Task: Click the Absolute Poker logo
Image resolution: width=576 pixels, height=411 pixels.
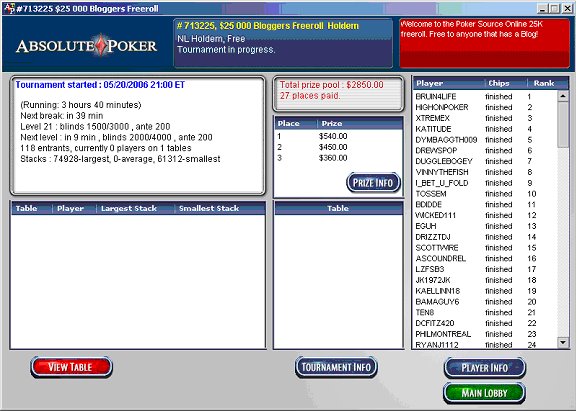Action: 87,46
